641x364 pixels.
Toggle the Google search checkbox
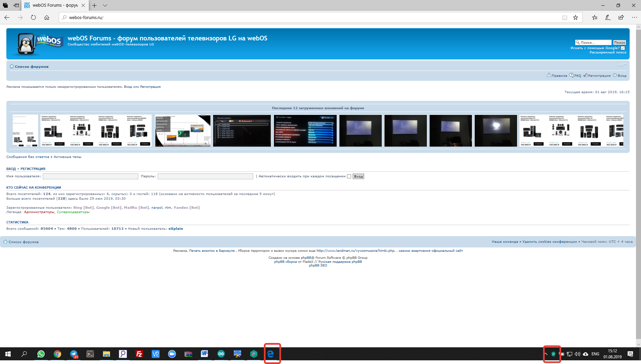click(x=623, y=48)
